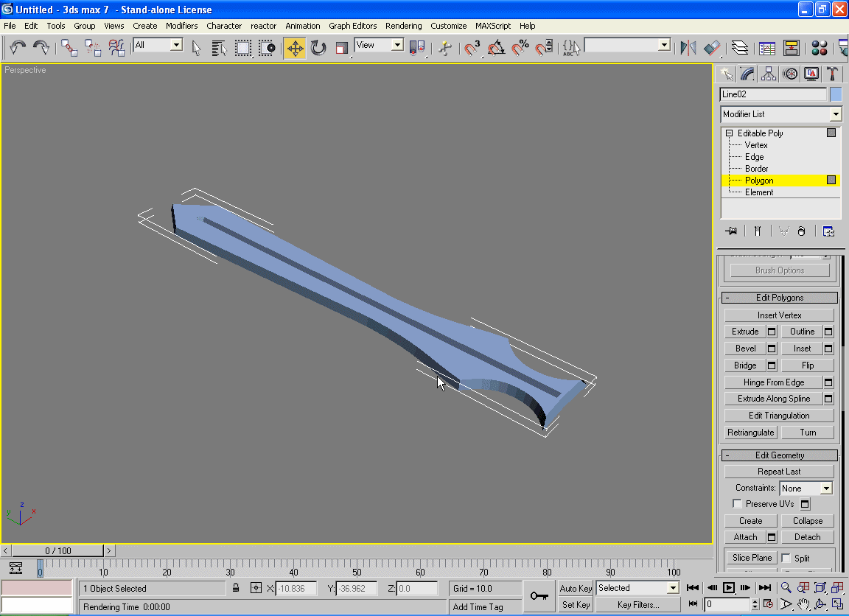Click the Extrude button
Image resolution: width=849 pixels, height=616 pixels.
click(x=745, y=332)
